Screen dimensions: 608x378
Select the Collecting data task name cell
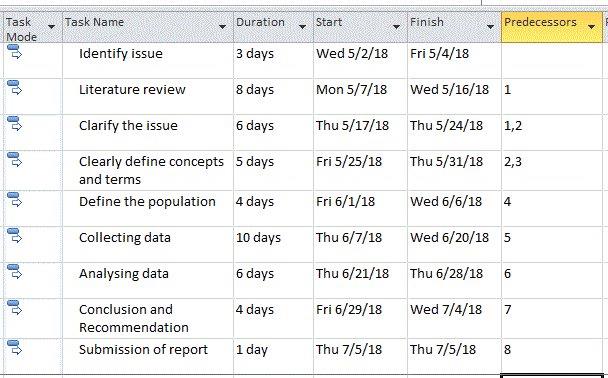148,245
